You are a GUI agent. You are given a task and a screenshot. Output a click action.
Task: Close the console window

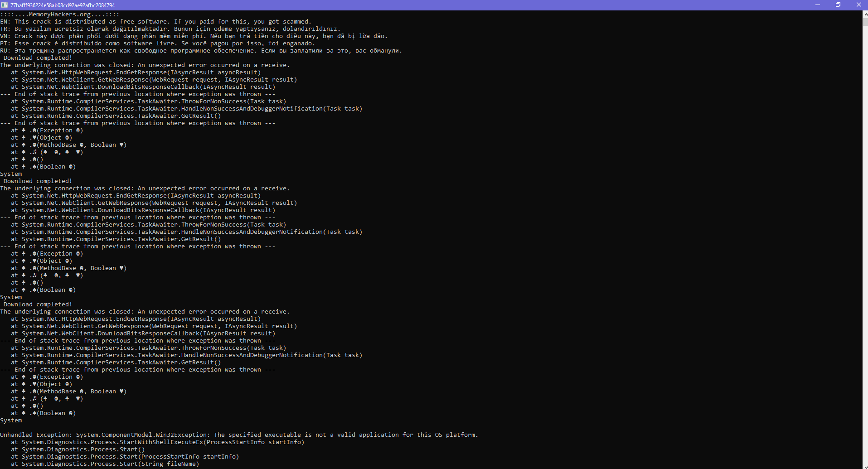(x=858, y=5)
